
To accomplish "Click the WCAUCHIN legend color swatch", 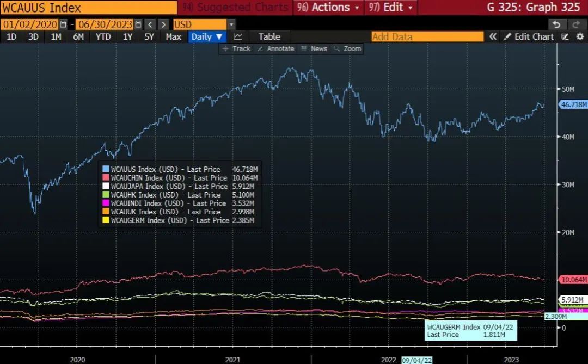I will point(106,178).
